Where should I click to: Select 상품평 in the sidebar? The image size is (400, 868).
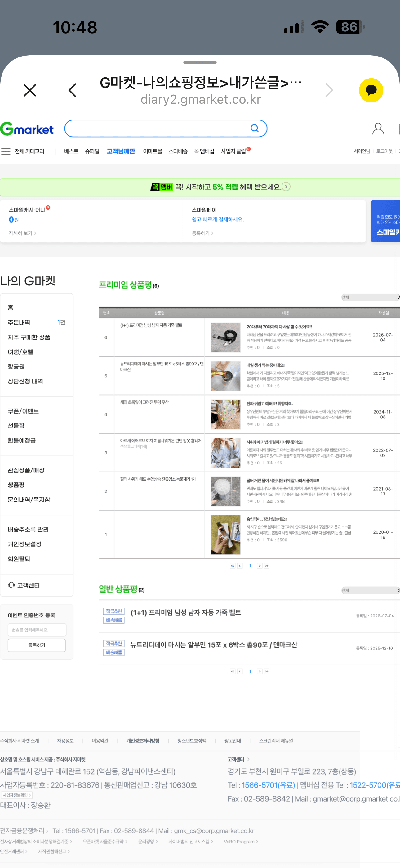16,485
